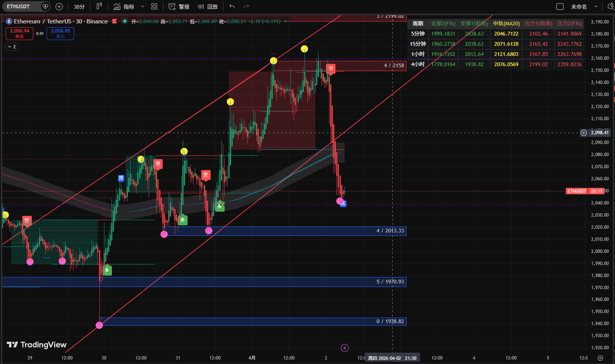Click the purple lightning event icon
615x364 pixels.
(x=345, y=348)
